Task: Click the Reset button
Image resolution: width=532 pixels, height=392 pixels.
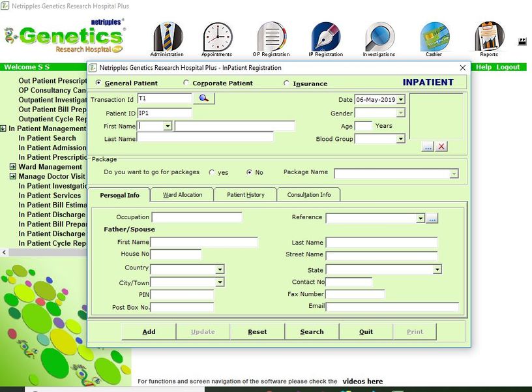Action: tap(257, 331)
